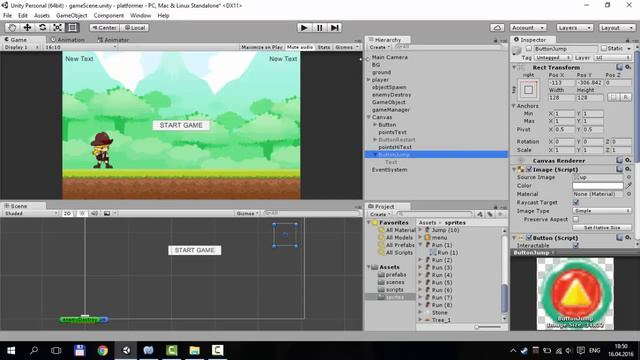Click the Image Color swatch
Image resolution: width=640 pixels, height=360 pixels.
click(x=598, y=186)
